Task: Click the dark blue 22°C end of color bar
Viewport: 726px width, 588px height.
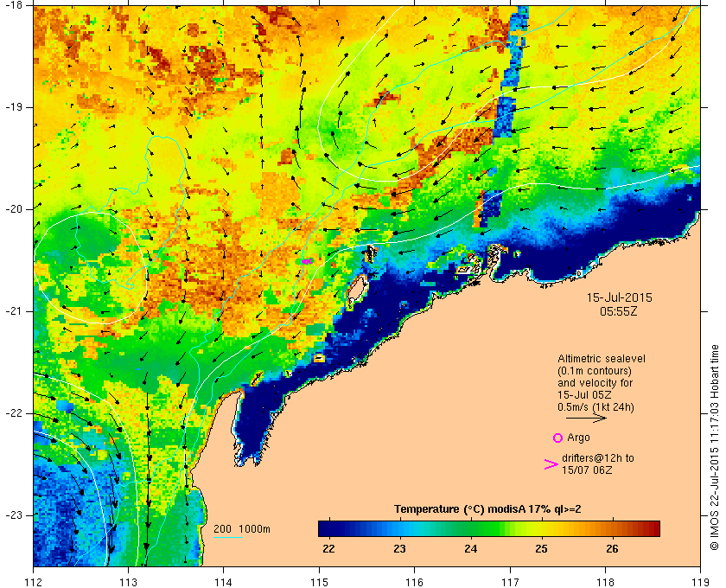Action: (323, 528)
